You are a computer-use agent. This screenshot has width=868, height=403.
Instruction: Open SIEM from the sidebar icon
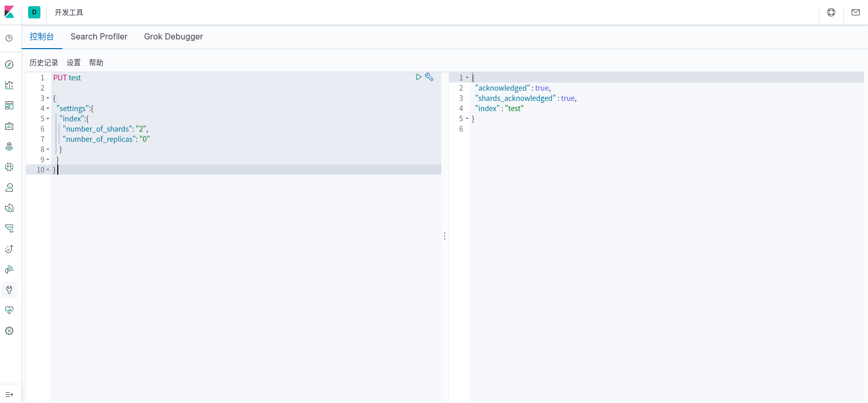[x=9, y=269]
